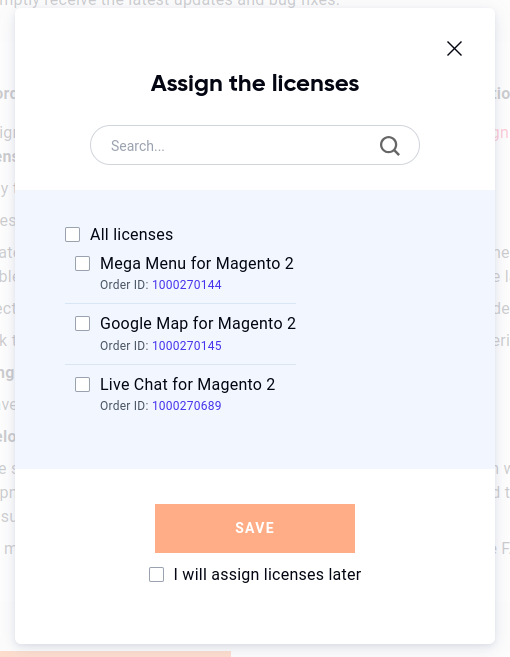Enable the Google Map for Magento 2 checkbox

(83, 323)
